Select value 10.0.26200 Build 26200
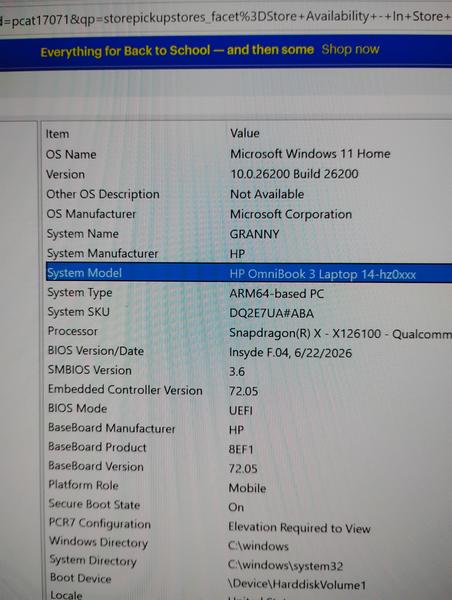Screen dimensions: 452x600 pyautogui.click(x=294, y=174)
